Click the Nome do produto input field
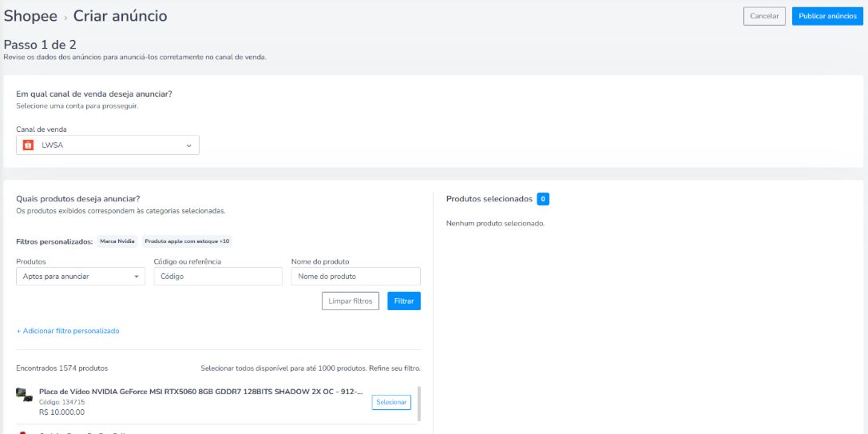 (355, 276)
